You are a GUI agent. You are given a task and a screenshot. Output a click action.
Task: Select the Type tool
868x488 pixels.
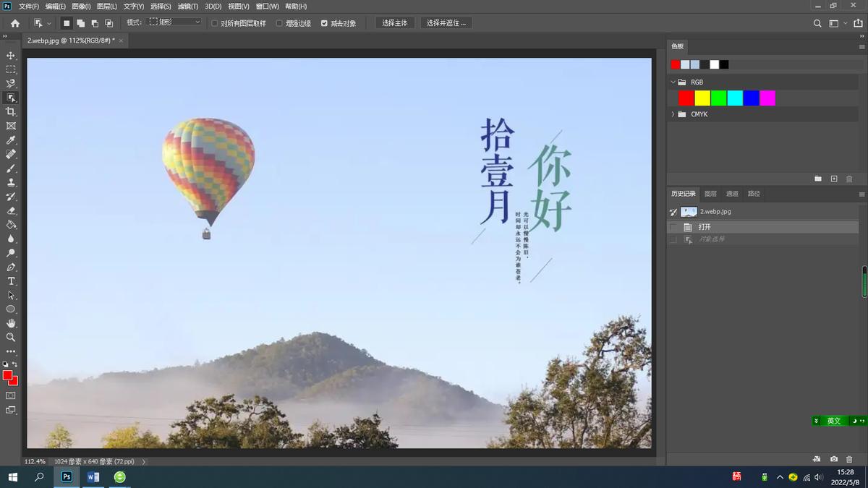click(10, 281)
